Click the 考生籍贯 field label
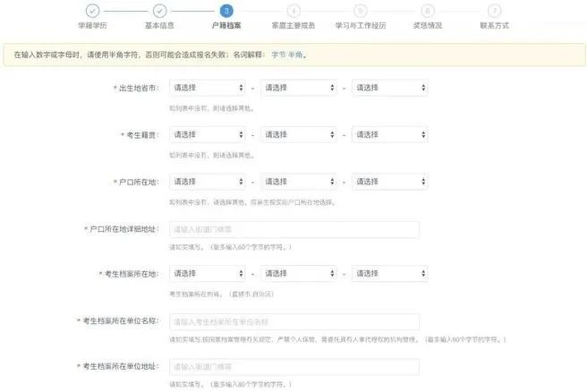This screenshot has height=392, width=587. pyautogui.click(x=140, y=135)
